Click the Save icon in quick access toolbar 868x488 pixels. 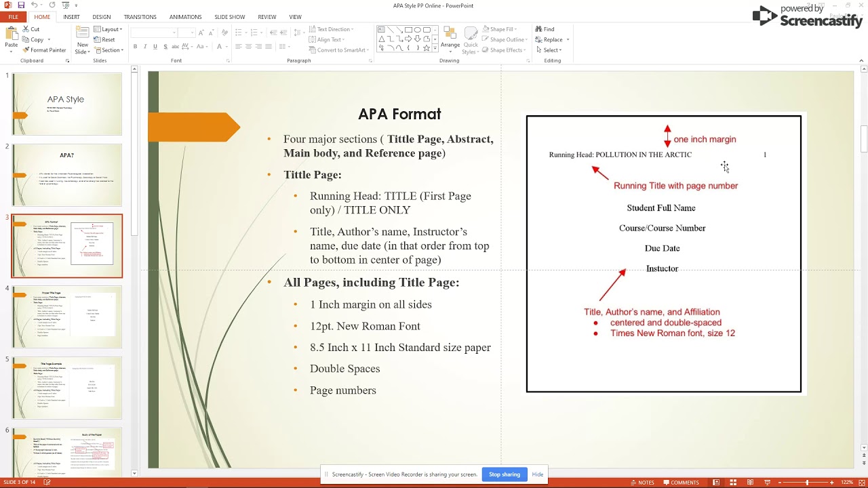[21, 5]
